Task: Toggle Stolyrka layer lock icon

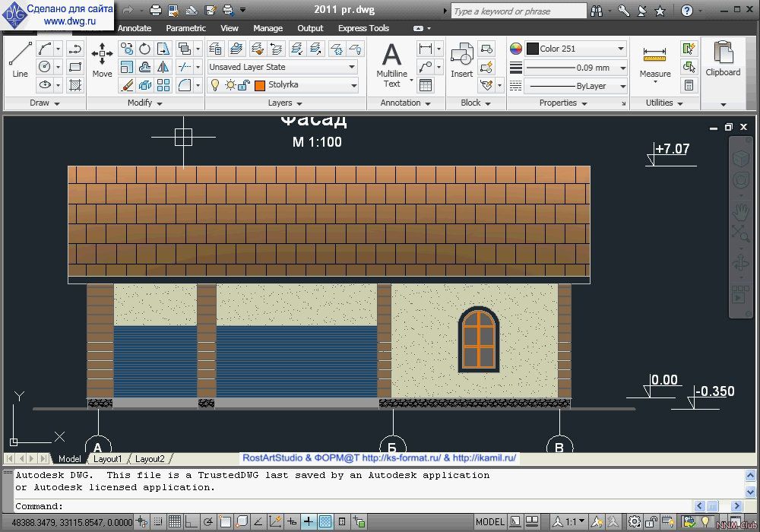Action: [x=244, y=85]
